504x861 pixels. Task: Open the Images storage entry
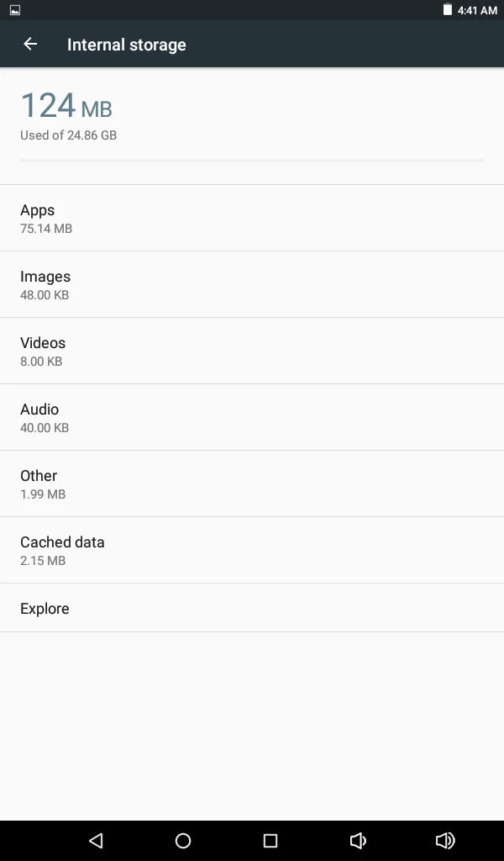pyautogui.click(x=252, y=284)
